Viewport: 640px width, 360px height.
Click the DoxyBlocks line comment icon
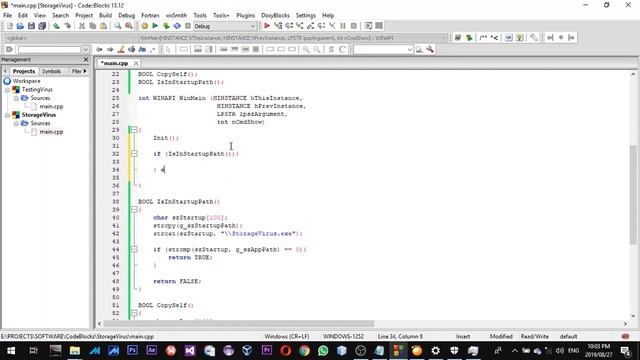click(494, 38)
